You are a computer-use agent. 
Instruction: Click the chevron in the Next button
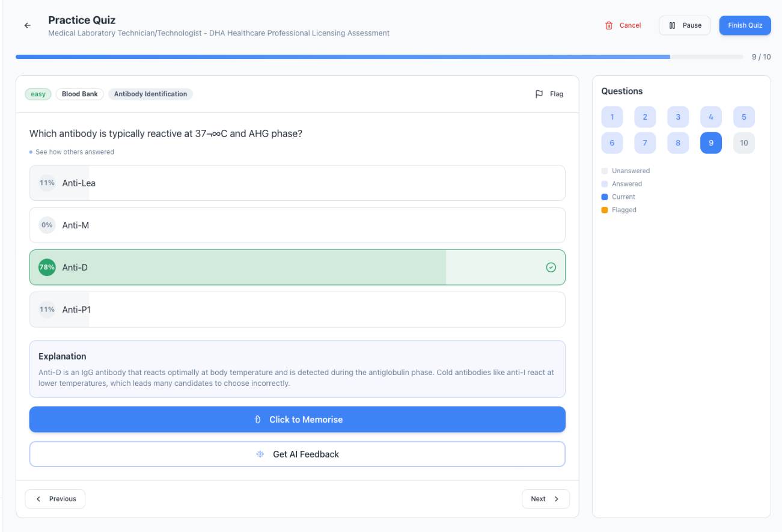556,499
